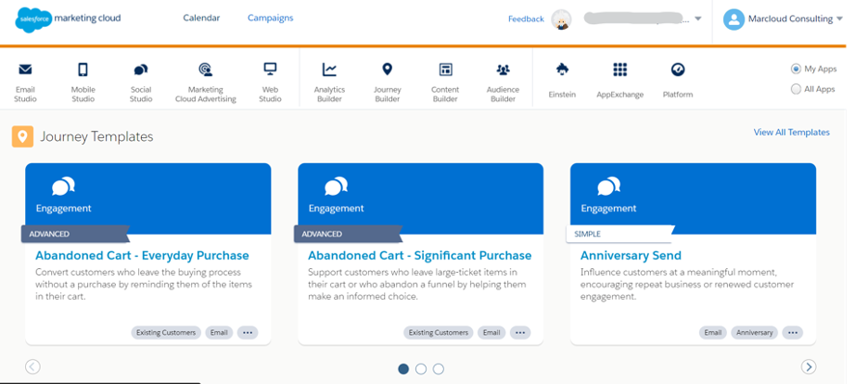Open Abandoned Cart - Everyday Purchase template

tap(142, 256)
